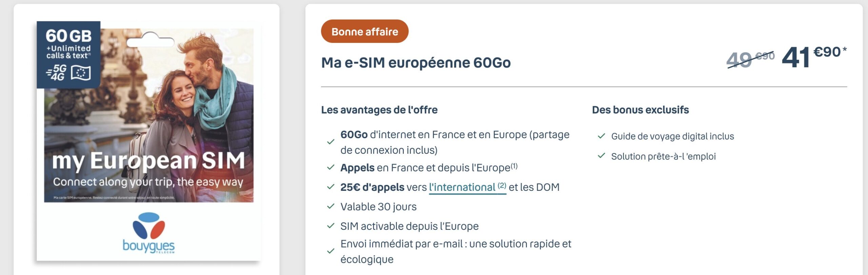Viewport: 868px width, 275px height.
Task: Click checkmark next to Valable 30 jours
Action: [x=331, y=206]
